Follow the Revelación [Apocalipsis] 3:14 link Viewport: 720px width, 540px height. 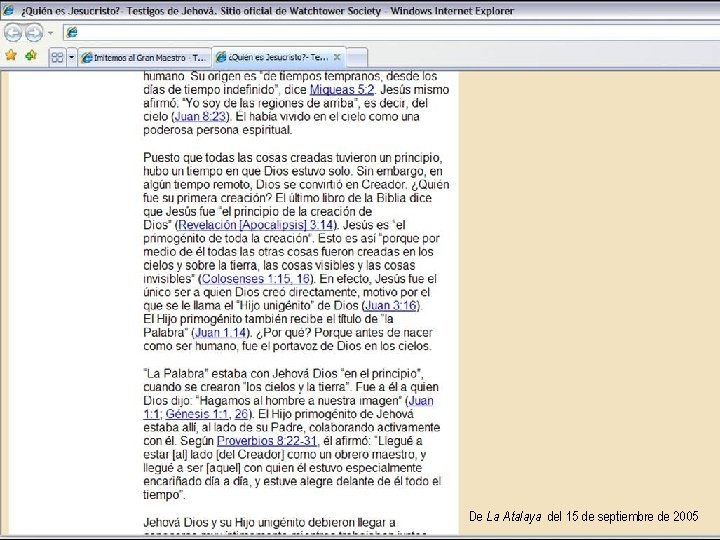pos(255,225)
